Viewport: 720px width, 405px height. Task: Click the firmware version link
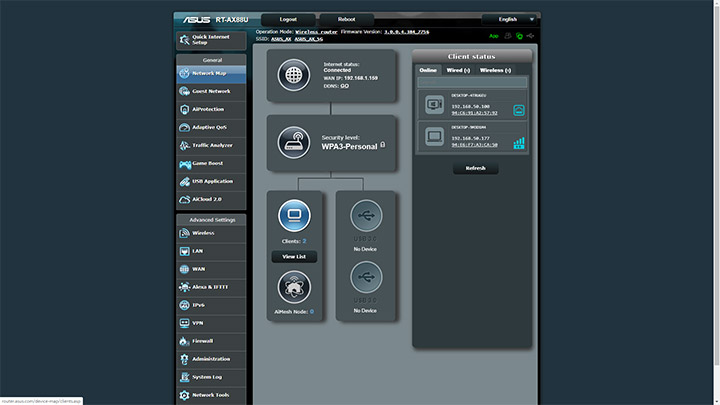(407, 32)
